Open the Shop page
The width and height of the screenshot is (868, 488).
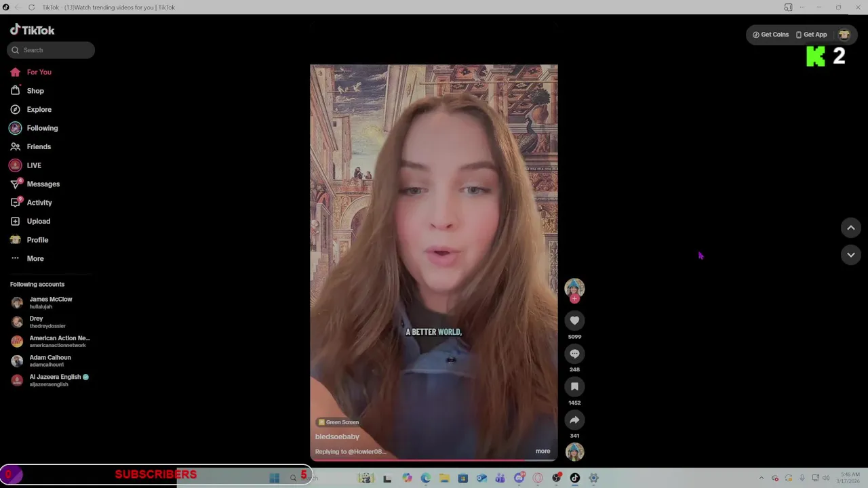point(27,91)
